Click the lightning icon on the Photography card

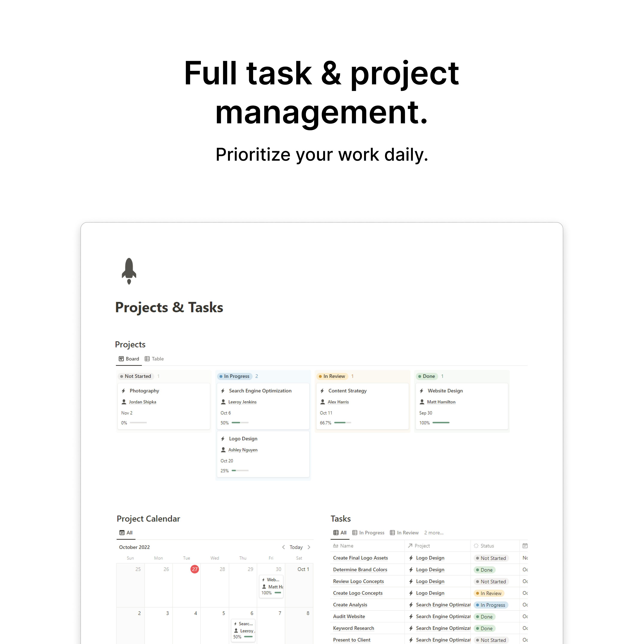click(x=124, y=391)
